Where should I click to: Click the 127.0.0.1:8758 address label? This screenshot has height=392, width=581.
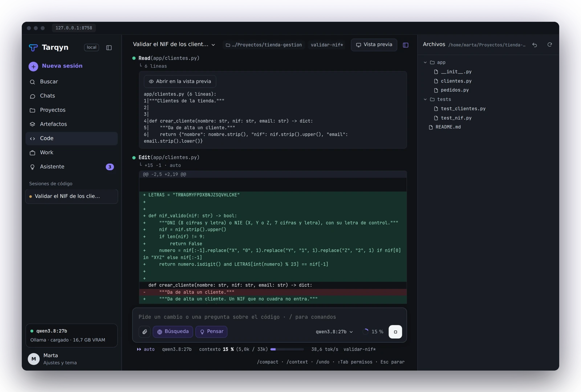tap(74, 28)
